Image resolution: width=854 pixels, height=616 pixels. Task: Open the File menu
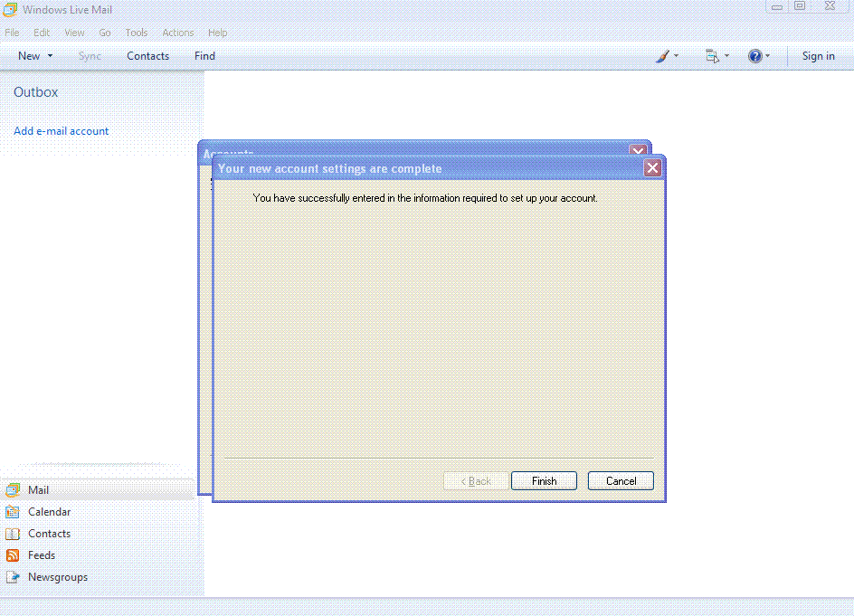(x=12, y=33)
